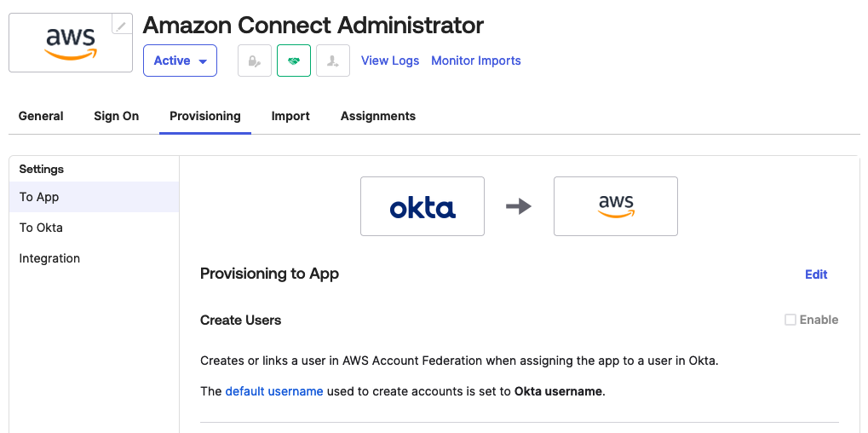This screenshot has width=868, height=433.
Task: Open the Import tab
Action: 290,116
